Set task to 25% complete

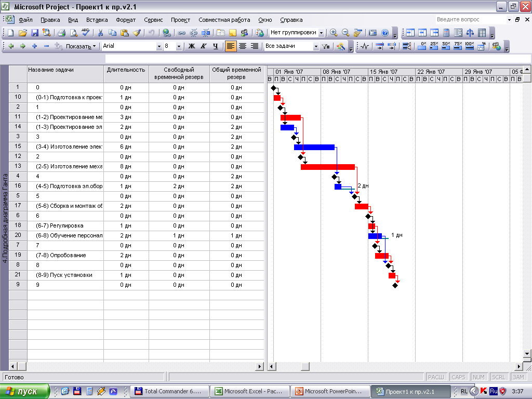tap(434, 46)
